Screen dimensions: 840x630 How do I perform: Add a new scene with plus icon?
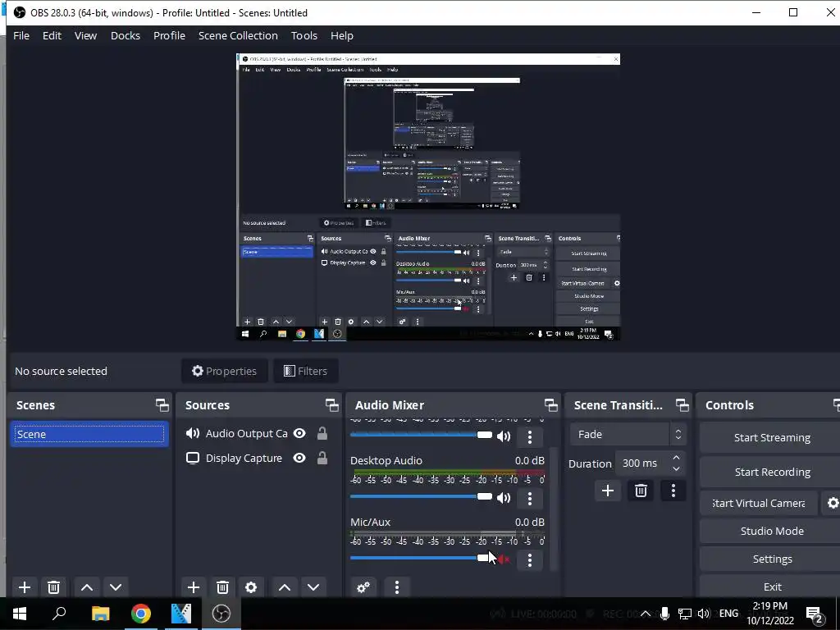[x=24, y=587]
